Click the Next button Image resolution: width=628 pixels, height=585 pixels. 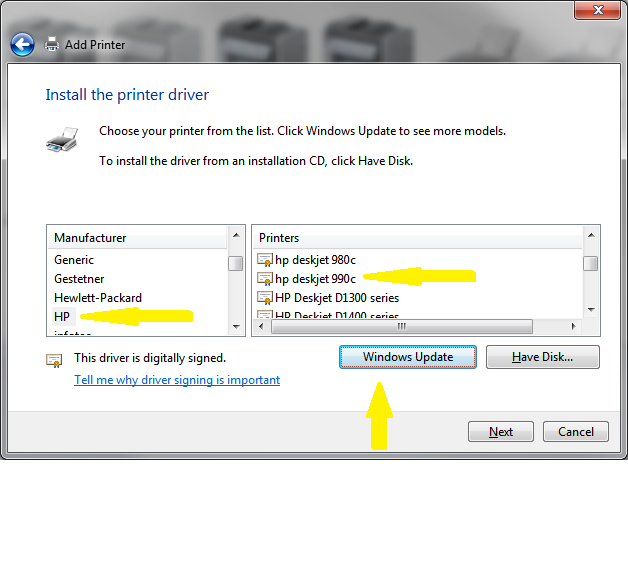pyautogui.click(x=501, y=432)
